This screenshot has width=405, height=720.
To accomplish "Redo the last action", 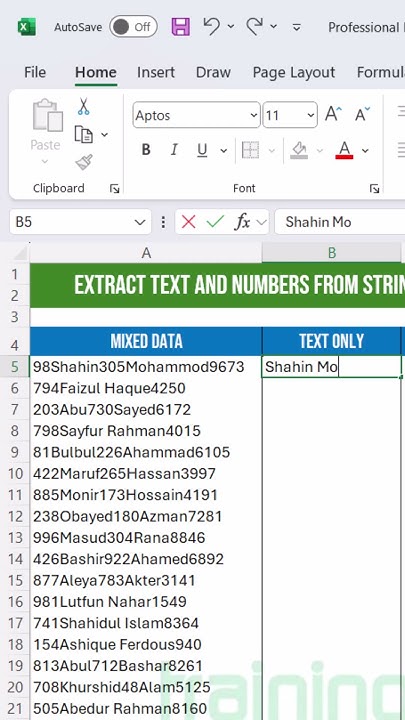I will point(254,27).
